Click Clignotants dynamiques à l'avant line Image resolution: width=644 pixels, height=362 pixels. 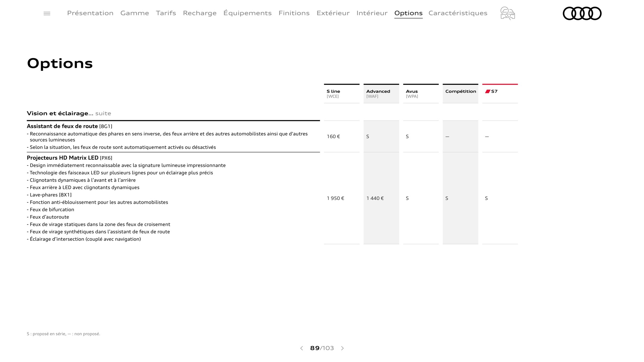[81, 180]
